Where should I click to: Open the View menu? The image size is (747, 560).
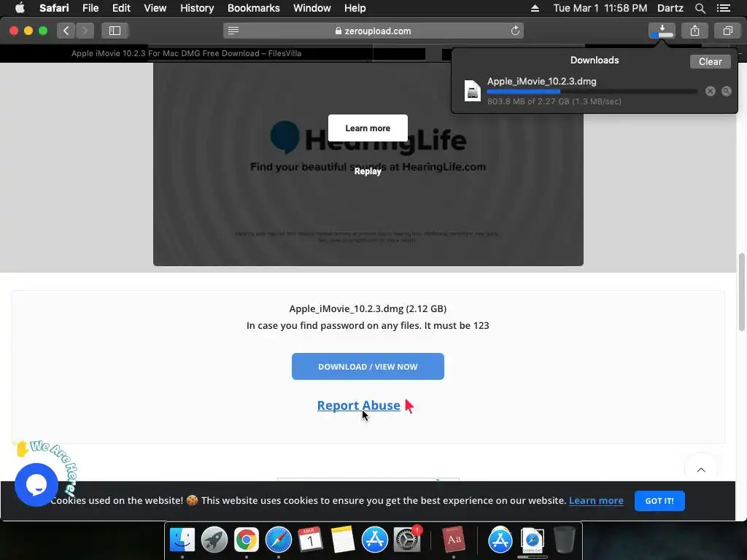click(155, 8)
